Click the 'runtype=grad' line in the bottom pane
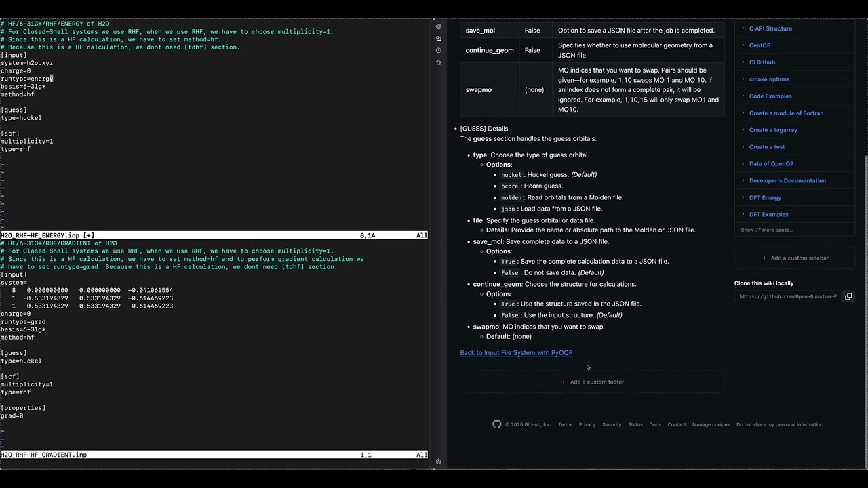Screen dimensions: 868x488 pyautogui.click(x=23, y=322)
